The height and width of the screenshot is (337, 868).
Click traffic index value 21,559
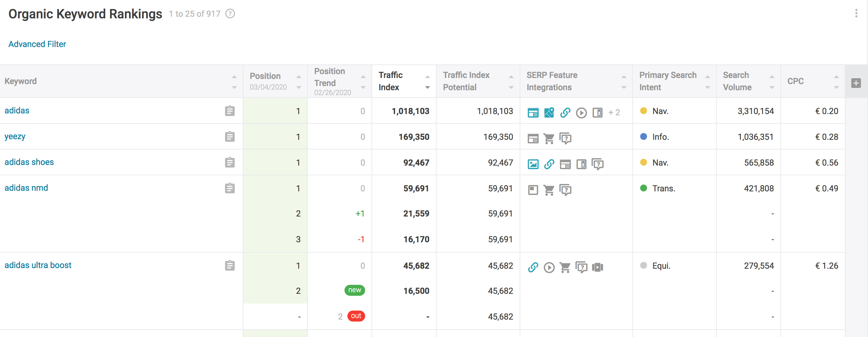click(x=416, y=214)
